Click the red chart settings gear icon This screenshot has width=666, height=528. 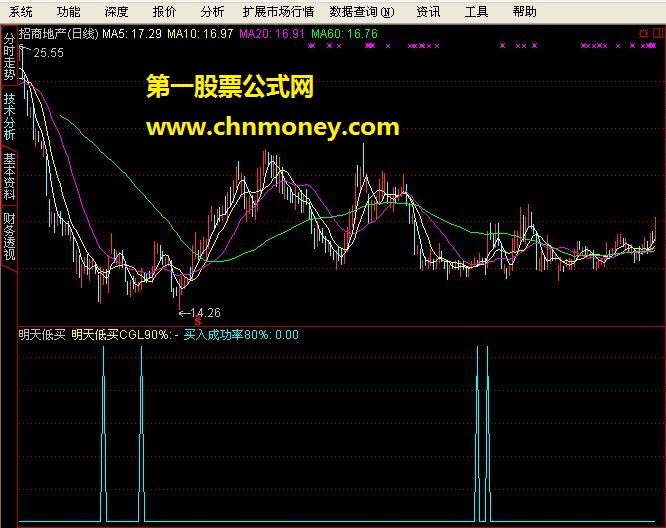[643, 34]
